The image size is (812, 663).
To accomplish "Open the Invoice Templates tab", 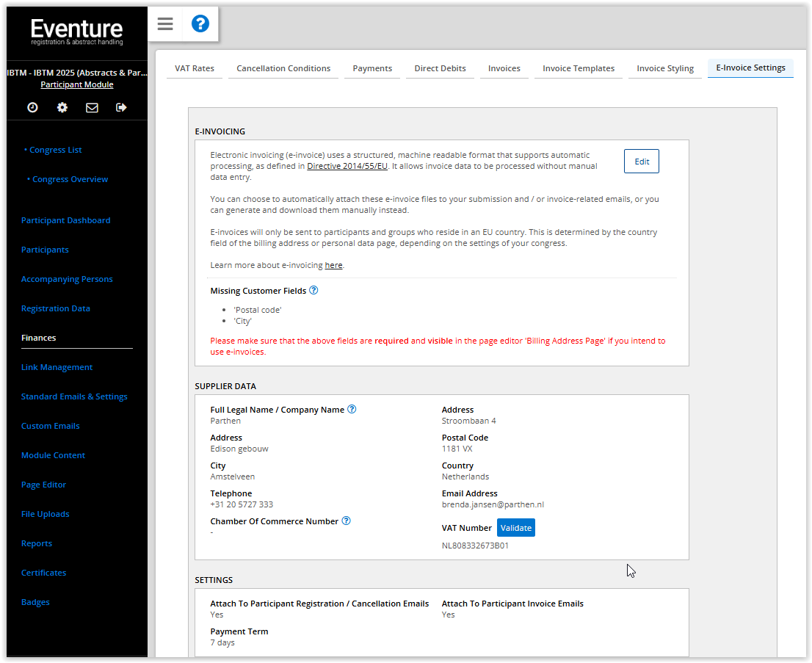I will 579,68.
